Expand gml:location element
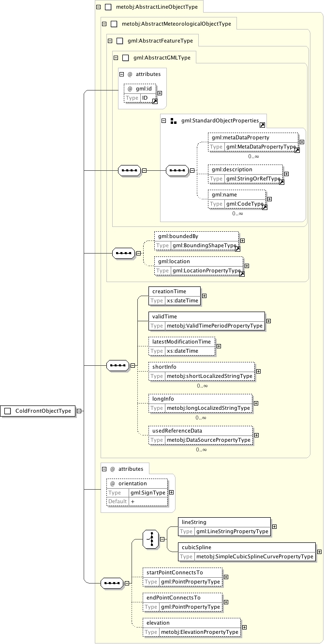This screenshot has width=324, height=644. 247,266
